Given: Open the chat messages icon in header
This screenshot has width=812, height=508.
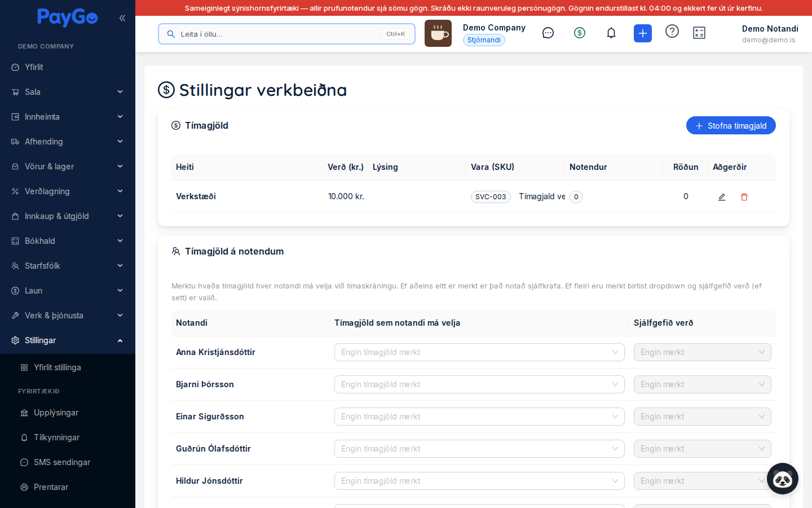Looking at the screenshot, I should (548, 33).
